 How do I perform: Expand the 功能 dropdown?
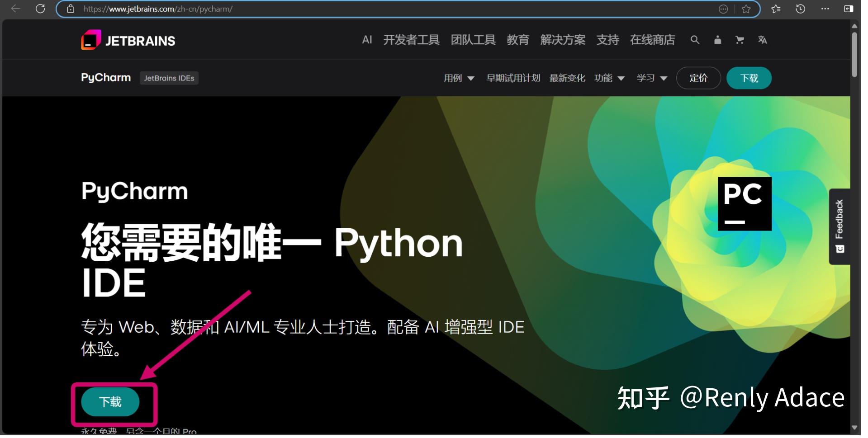tap(609, 78)
